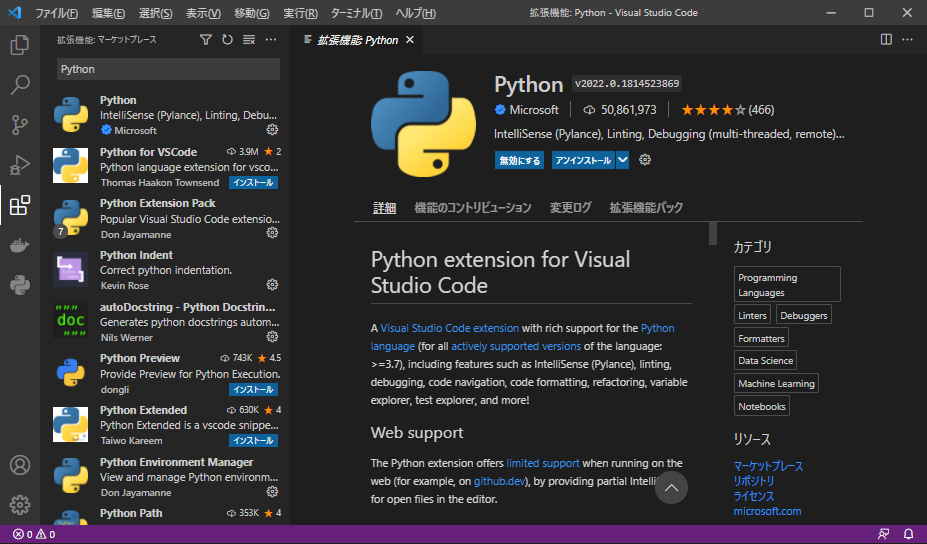
Task: Open the Python view in activity bar
Action: pyautogui.click(x=20, y=286)
